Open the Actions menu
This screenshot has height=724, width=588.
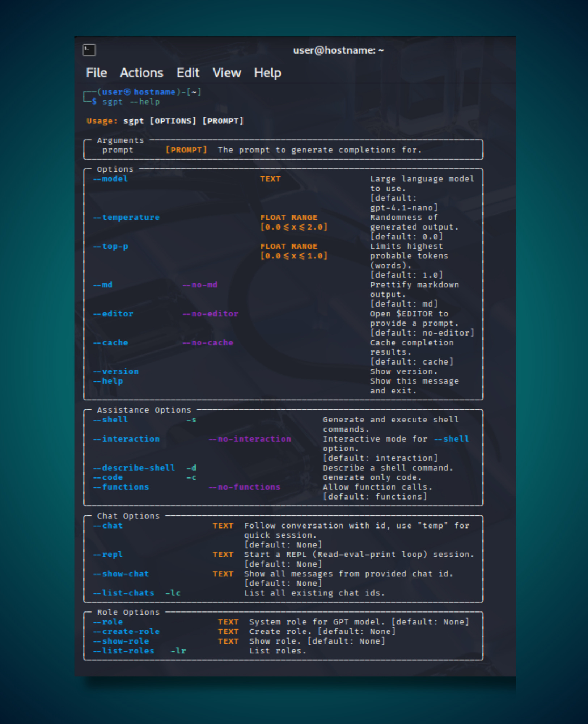click(x=141, y=73)
